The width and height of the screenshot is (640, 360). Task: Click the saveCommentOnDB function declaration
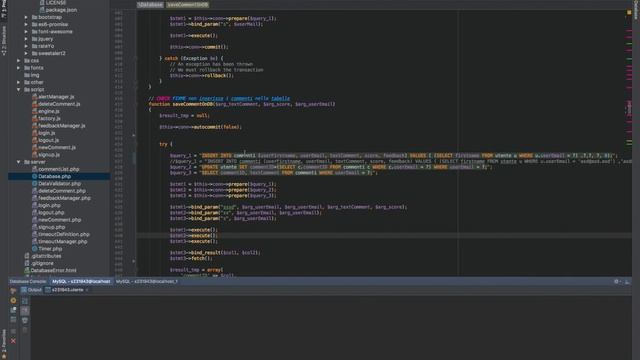(242, 104)
